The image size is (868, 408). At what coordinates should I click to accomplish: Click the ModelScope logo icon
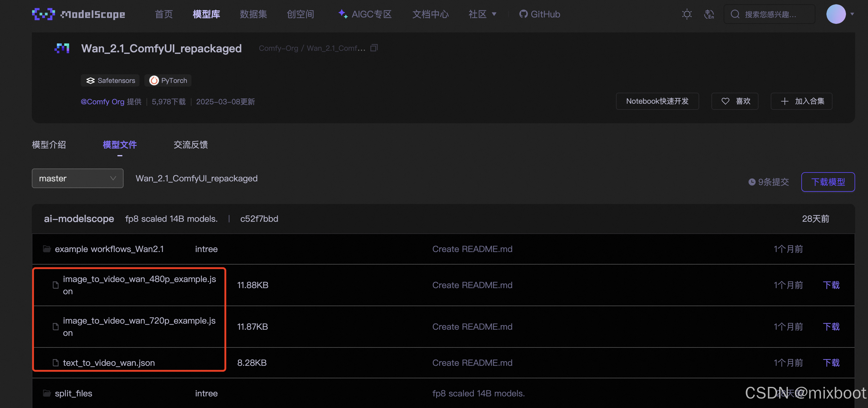coord(43,14)
